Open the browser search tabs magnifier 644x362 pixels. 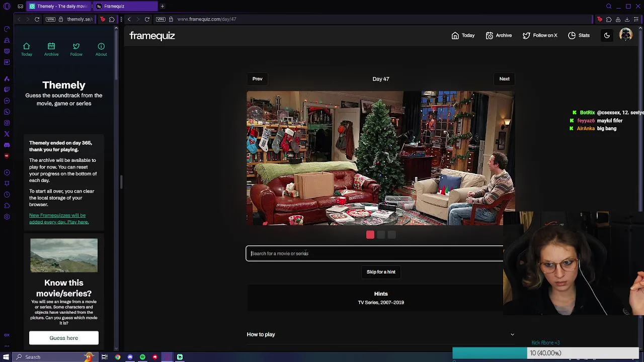[609, 7]
